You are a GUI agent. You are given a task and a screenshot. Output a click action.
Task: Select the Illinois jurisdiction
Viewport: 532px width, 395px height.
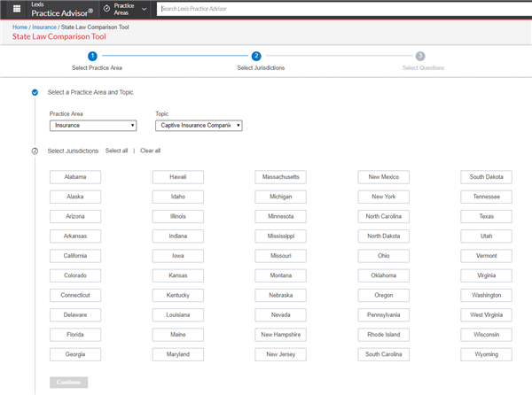pos(178,216)
